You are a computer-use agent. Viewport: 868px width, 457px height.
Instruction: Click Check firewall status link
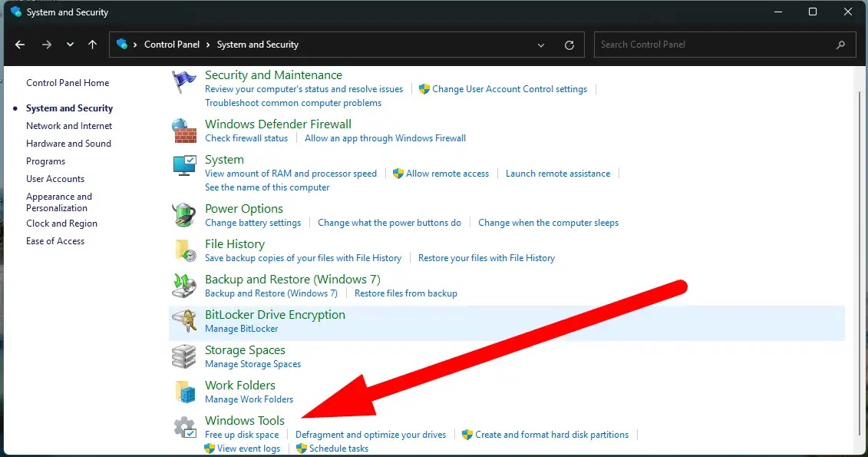(x=246, y=138)
